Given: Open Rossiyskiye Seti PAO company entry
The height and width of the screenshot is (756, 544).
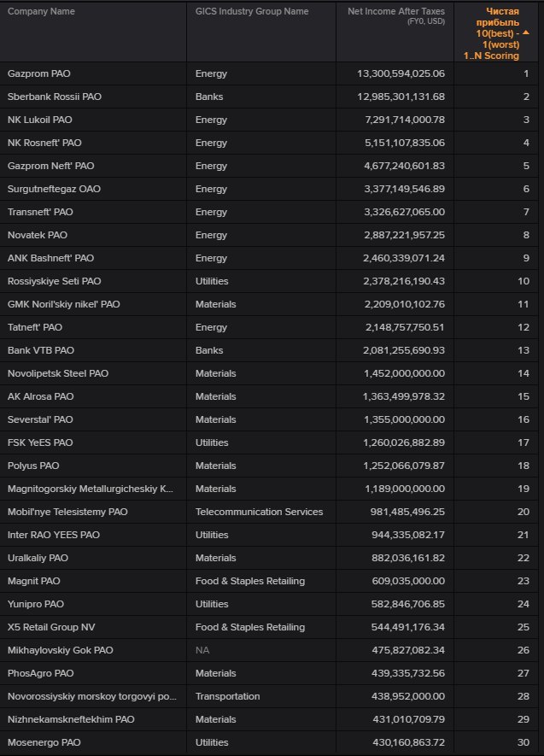Looking at the screenshot, I should 54,281.
